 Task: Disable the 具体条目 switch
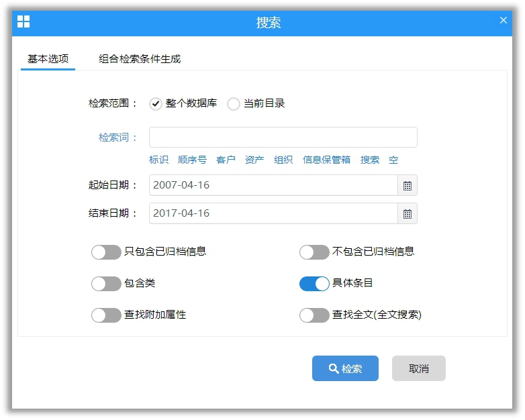click(x=314, y=284)
